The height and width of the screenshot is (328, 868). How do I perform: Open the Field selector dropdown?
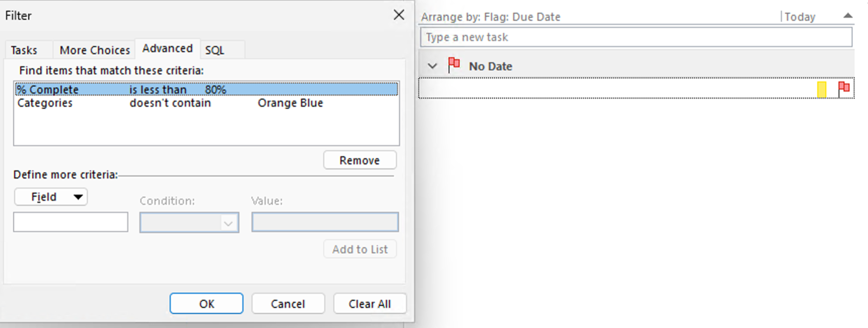[51, 196]
